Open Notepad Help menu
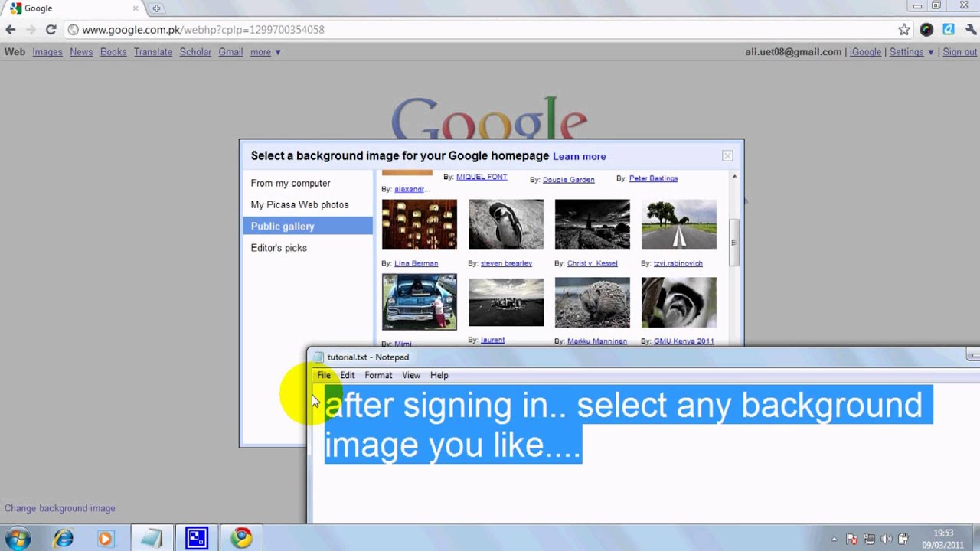 [x=439, y=375]
